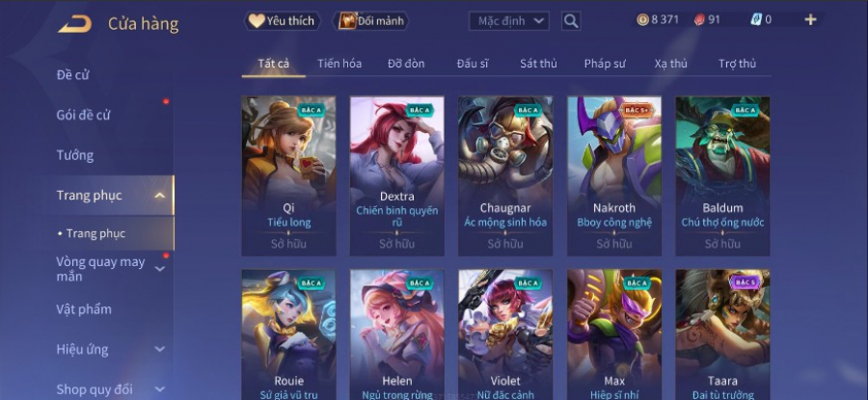The width and height of the screenshot is (868, 400).
Task: Expand the Hiệu ứng sidebar section
Action: (159, 349)
